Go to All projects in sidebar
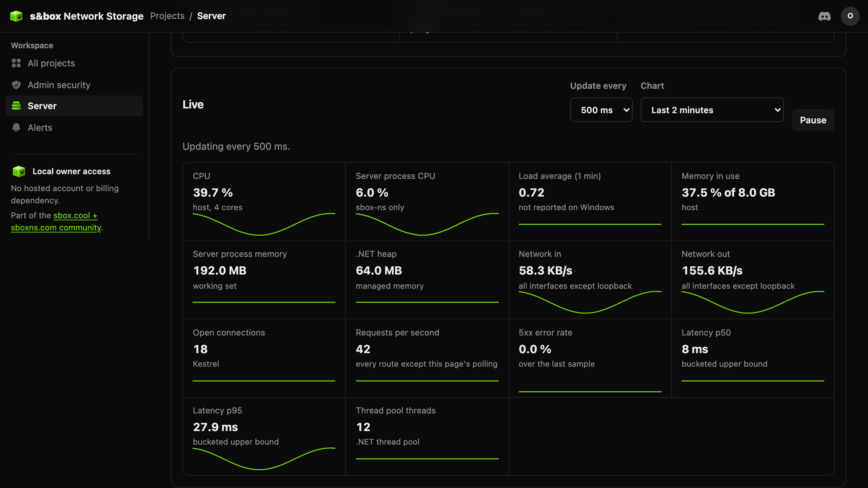This screenshot has width=868, height=488. coord(74,63)
